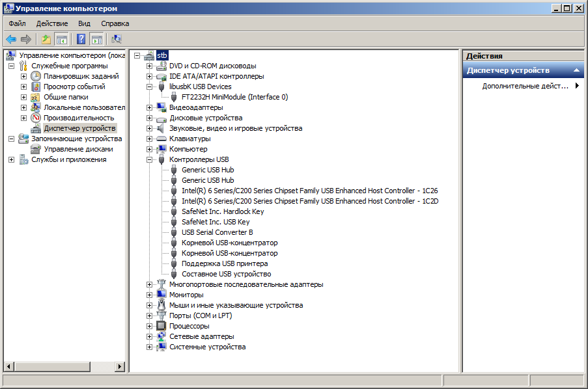This screenshot has height=389, width=588.
Task: Click the Up one level folder icon
Action: click(46, 39)
